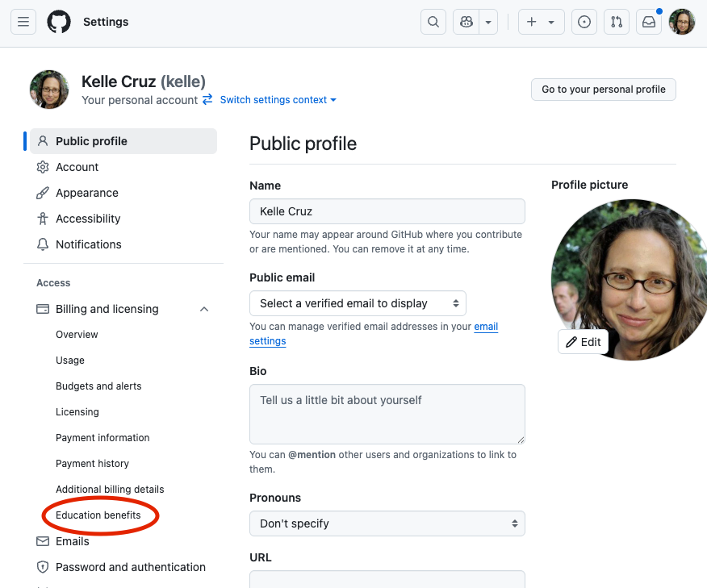The image size is (707, 588).
Task: Go to the GitHub home logo
Action: 59,22
